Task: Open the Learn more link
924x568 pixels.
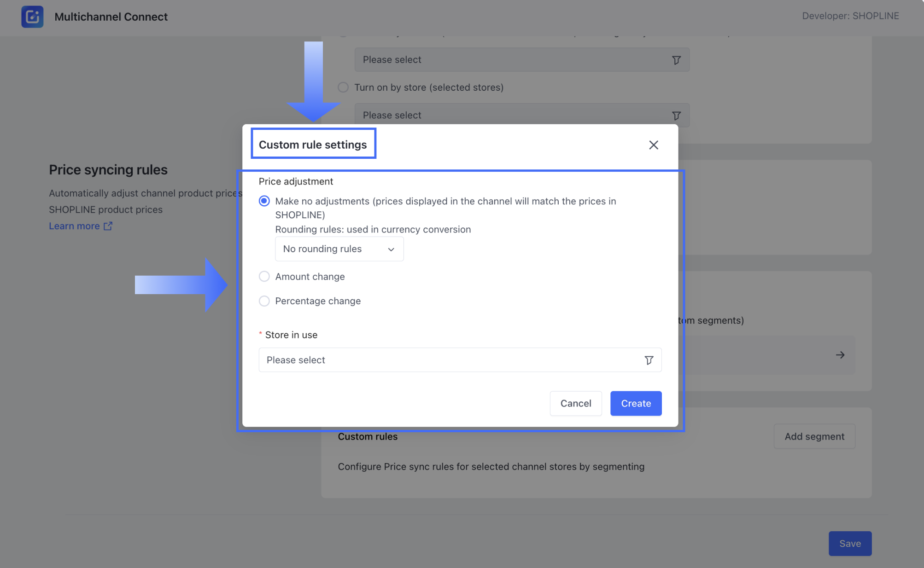Action: pyautogui.click(x=74, y=226)
